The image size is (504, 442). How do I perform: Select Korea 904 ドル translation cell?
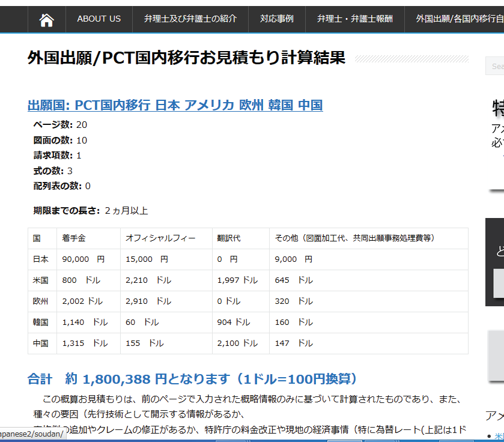tap(241, 322)
